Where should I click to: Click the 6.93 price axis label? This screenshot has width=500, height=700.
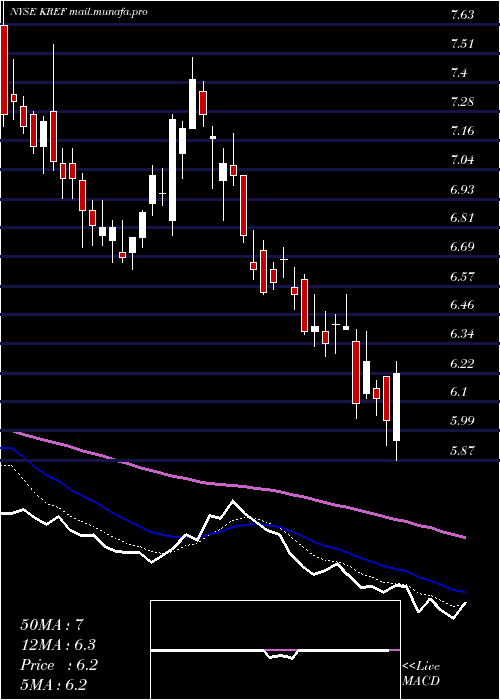tap(462, 189)
